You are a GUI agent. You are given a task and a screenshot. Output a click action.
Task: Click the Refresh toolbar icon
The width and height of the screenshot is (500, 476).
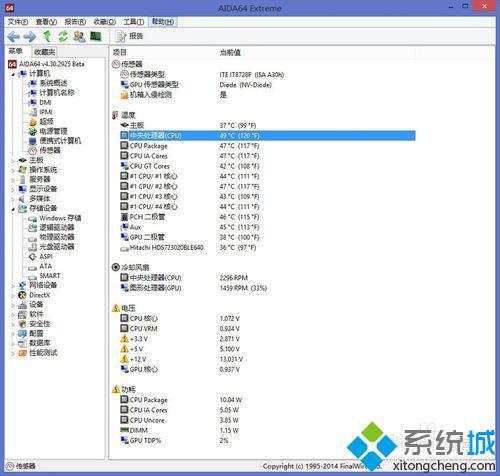[63, 36]
